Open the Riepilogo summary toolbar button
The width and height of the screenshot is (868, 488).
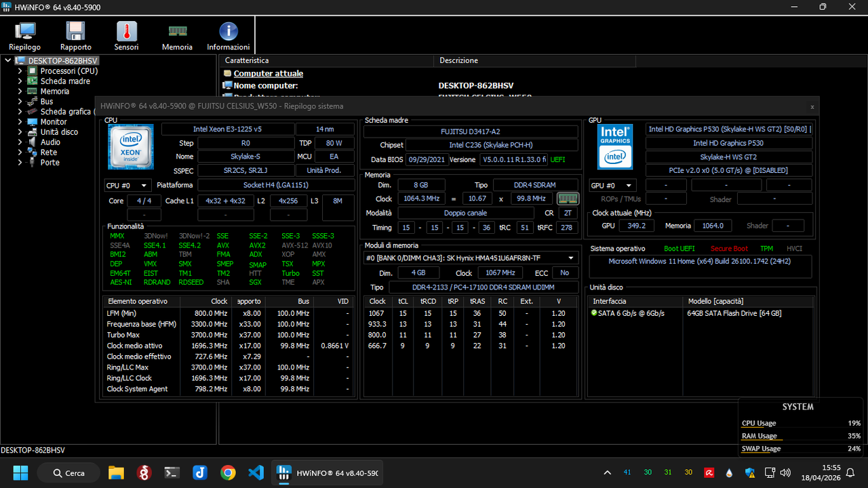coord(24,36)
